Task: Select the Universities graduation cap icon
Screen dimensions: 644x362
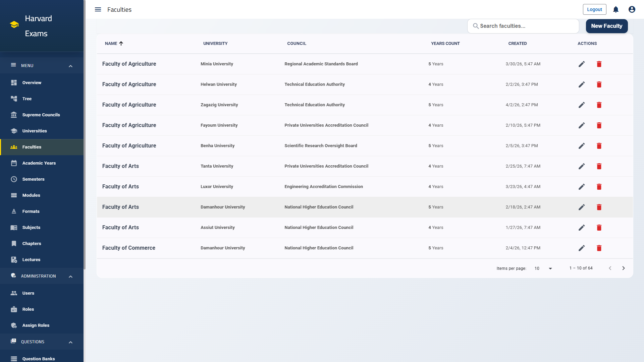Action: pos(14,131)
